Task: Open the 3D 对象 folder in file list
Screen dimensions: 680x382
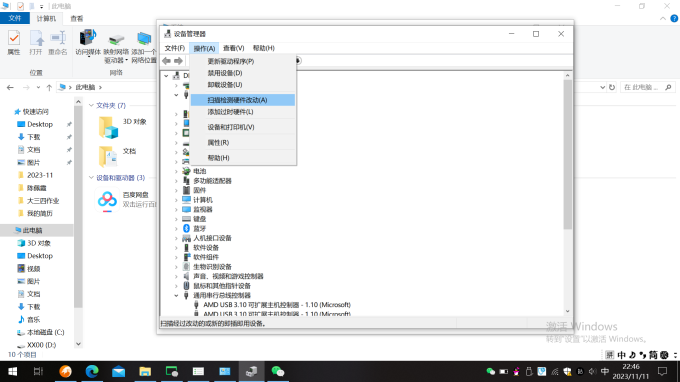Action: pyautogui.click(x=108, y=127)
